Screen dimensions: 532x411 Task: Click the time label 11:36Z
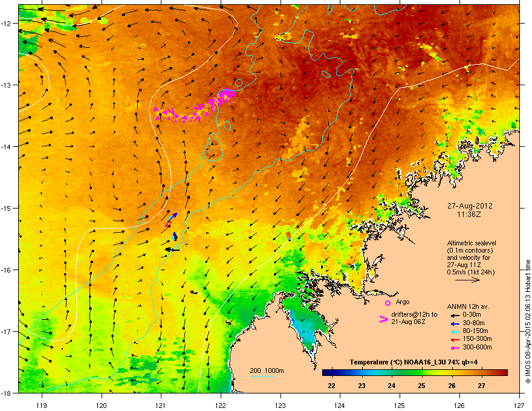[469, 215]
